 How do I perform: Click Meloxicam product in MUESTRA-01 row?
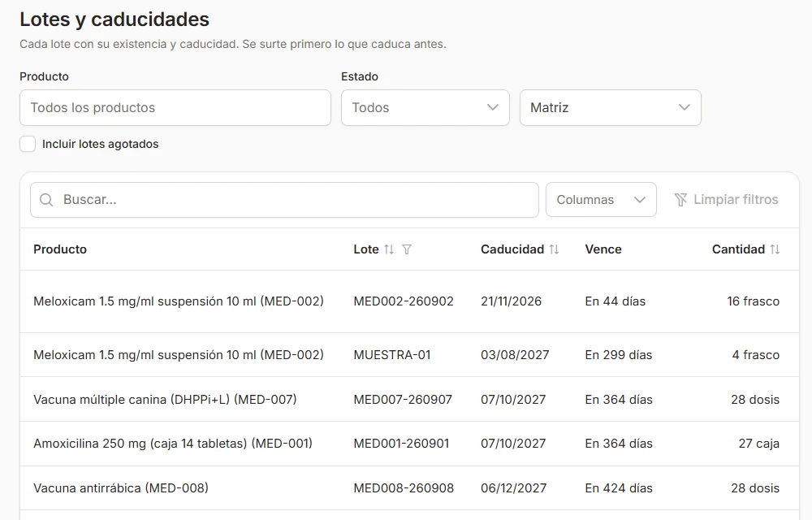(179, 355)
